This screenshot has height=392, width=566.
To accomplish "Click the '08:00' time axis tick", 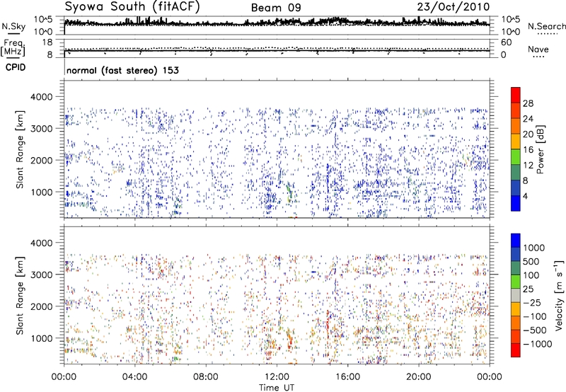I will pyautogui.click(x=206, y=377).
